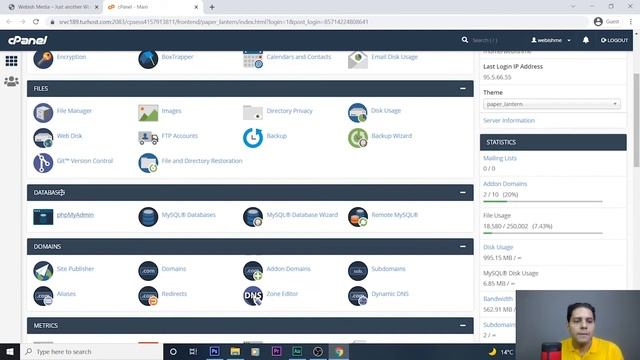Open the webshme user menu
This screenshot has height=360, width=640.
551,40
